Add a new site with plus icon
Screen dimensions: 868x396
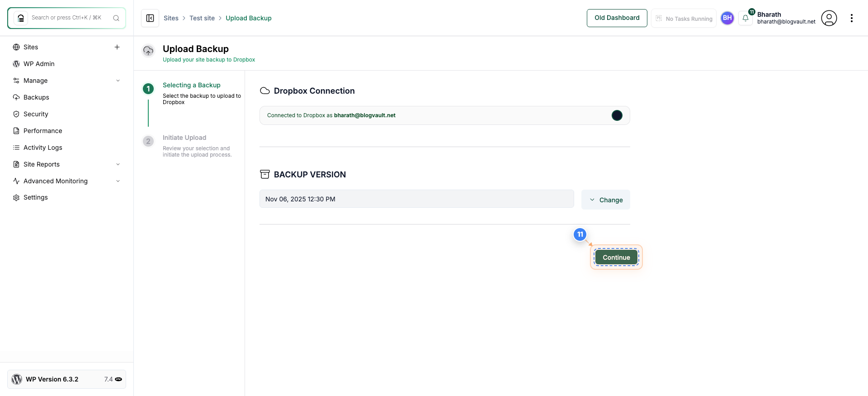point(117,47)
